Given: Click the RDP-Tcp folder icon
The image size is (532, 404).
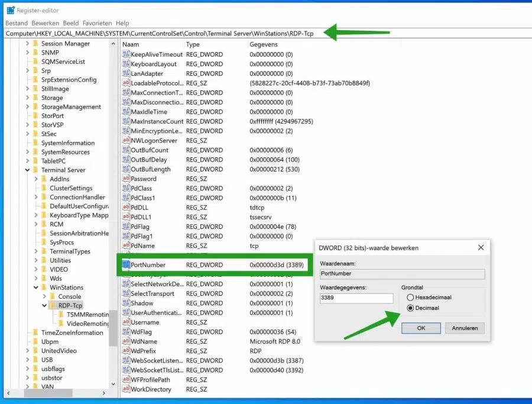Looking at the screenshot, I should (x=52, y=305).
